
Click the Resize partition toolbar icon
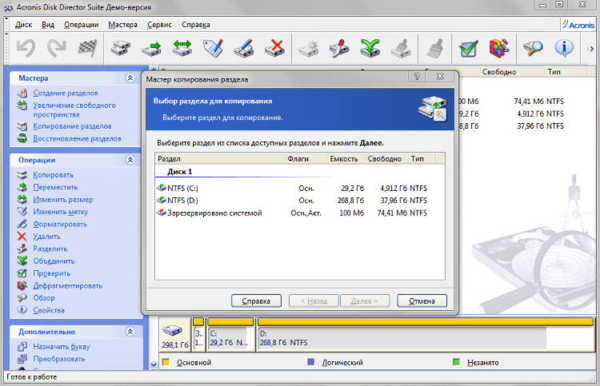(182, 48)
